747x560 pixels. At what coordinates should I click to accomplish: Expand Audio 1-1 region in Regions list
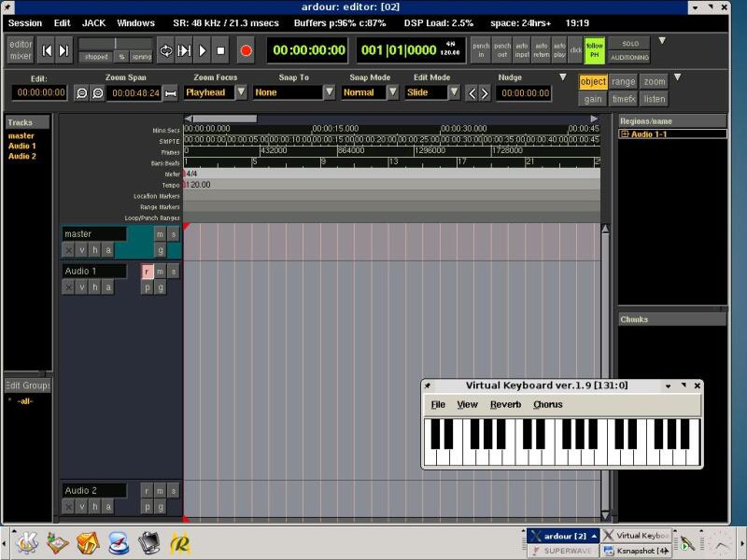click(625, 134)
